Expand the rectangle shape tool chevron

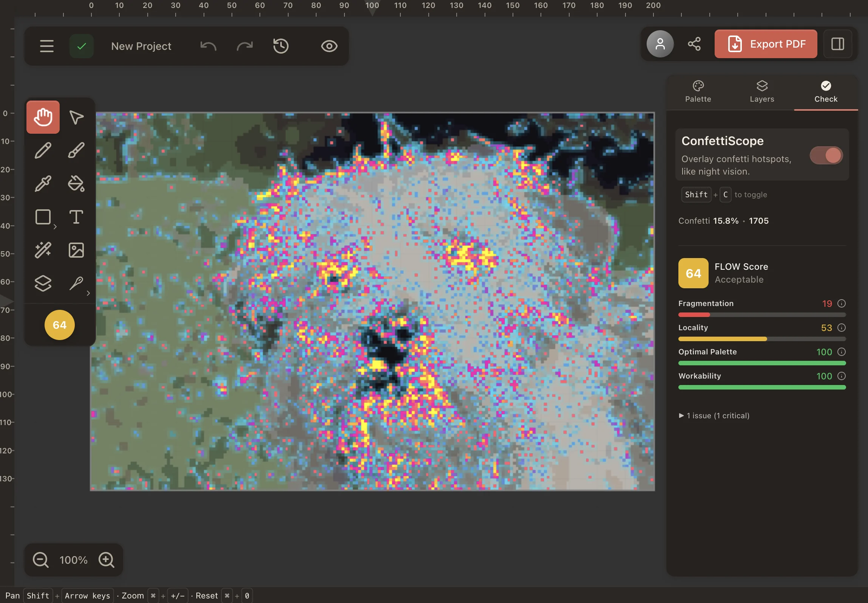[55, 227]
